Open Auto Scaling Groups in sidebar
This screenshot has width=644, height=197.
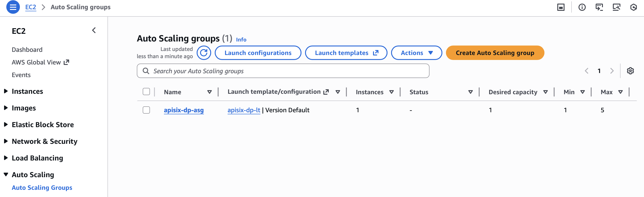[42, 188]
